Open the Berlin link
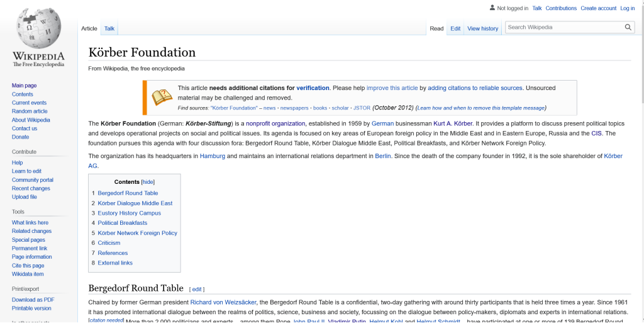This screenshot has height=323, width=644. point(383,156)
